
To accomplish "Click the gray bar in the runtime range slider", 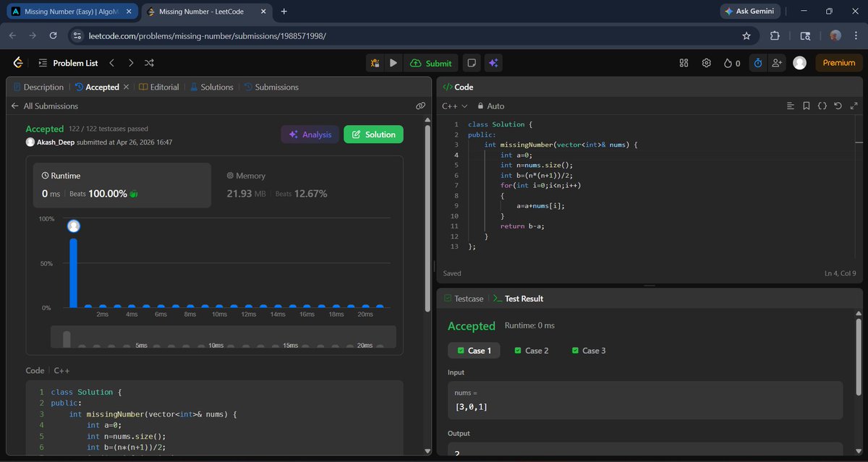I will (x=67, y=339).
